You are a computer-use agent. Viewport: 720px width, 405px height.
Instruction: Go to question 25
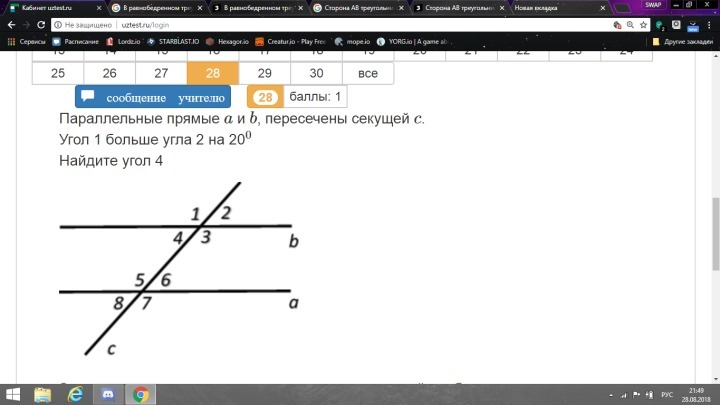(x=58, y=73)
